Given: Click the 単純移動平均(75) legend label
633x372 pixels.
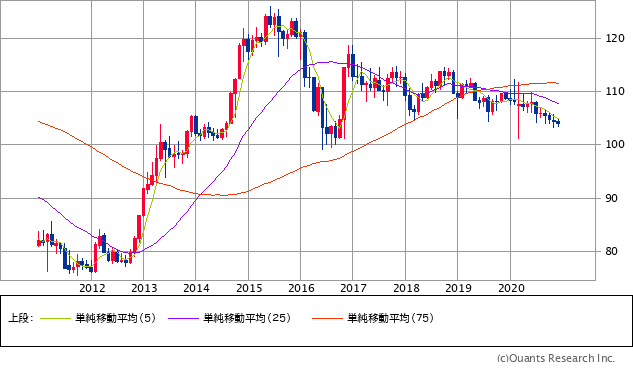Looking at the screenshot, I should [x=391, y=318].
